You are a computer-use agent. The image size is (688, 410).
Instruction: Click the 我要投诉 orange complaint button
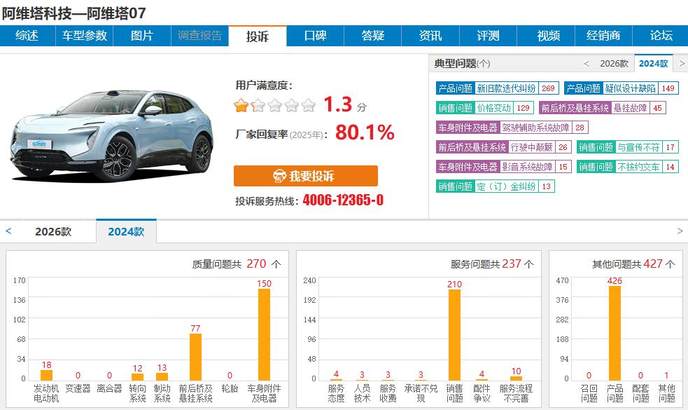point(306,176)
